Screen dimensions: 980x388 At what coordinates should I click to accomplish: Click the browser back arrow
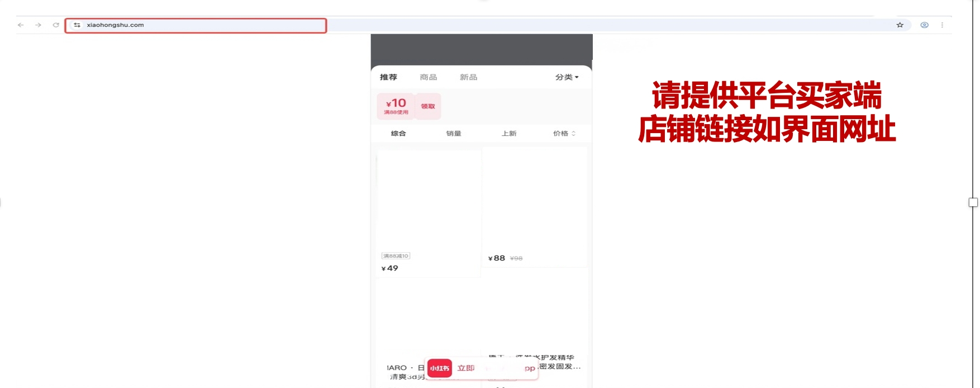tap(21, 25)
